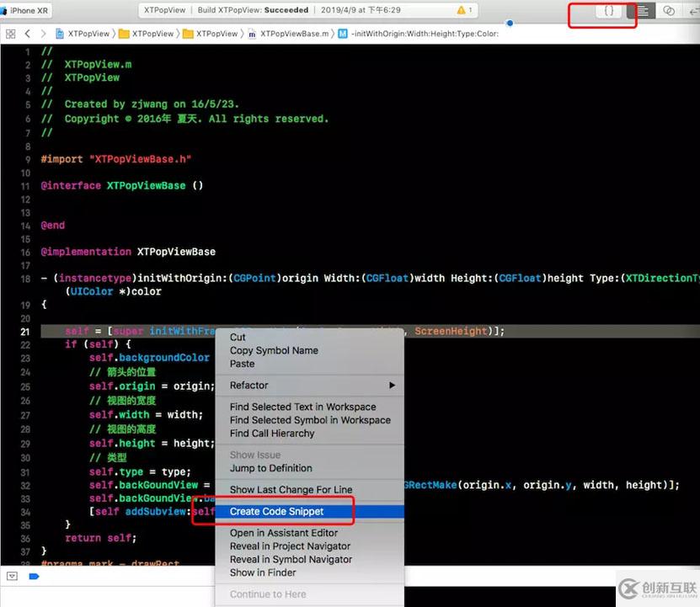
Task: Click line number 21 in gutter
Action: coord(23,331)
